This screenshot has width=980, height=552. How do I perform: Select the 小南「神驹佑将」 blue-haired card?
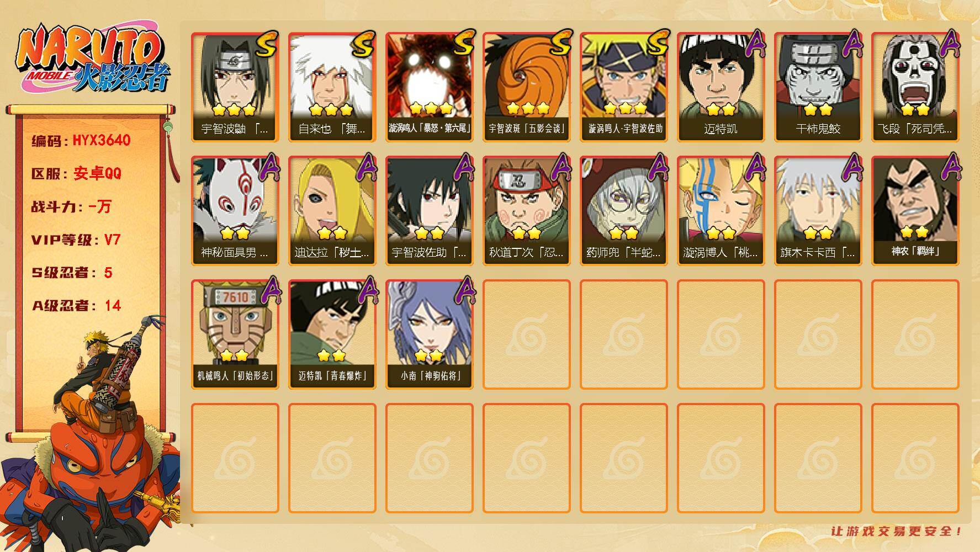pyautogui.click(x=430, y=335)
